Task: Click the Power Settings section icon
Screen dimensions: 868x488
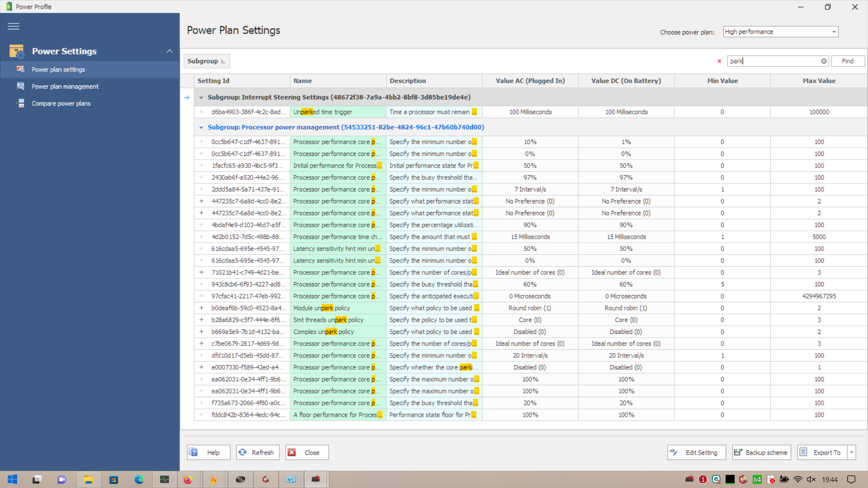Action: (17, 52)
